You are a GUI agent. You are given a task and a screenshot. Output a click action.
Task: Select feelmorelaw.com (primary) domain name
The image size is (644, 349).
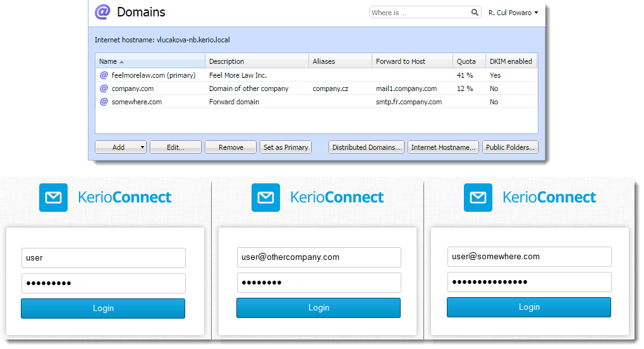click(x=154, y=75)
